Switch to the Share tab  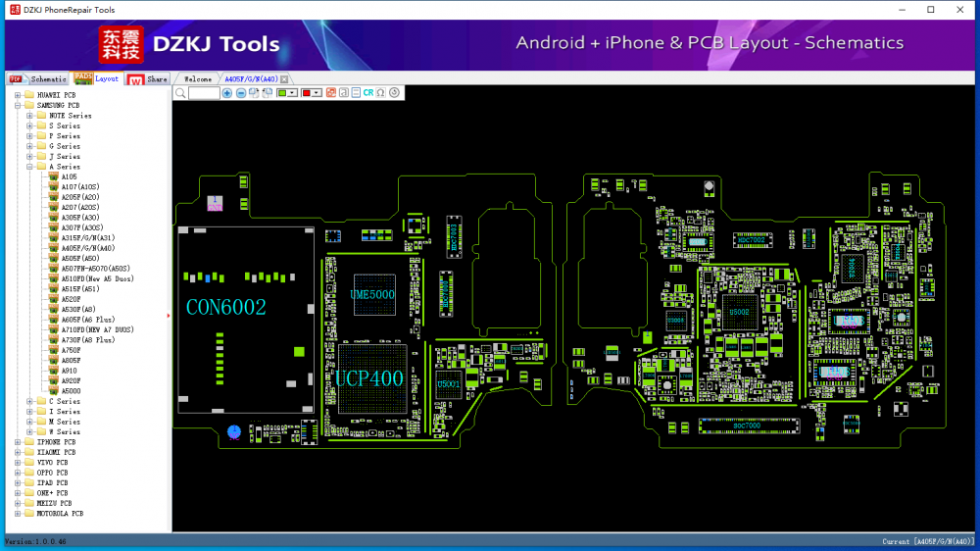click(156, 78)
